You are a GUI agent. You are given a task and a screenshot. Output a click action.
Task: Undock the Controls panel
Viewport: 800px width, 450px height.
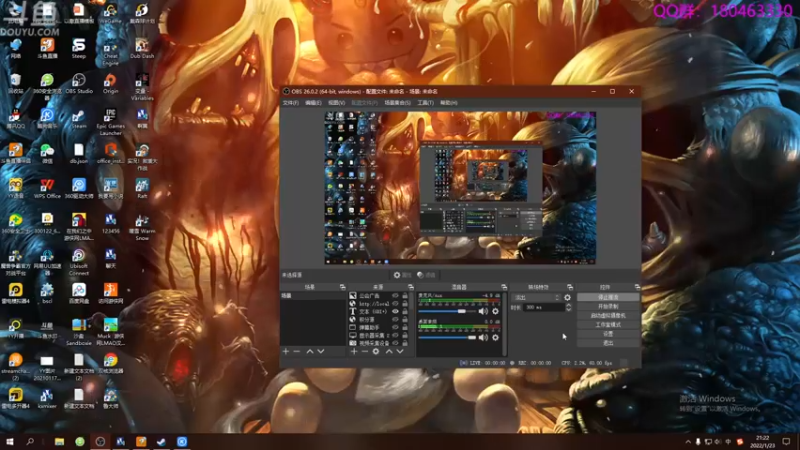(637, 287)
